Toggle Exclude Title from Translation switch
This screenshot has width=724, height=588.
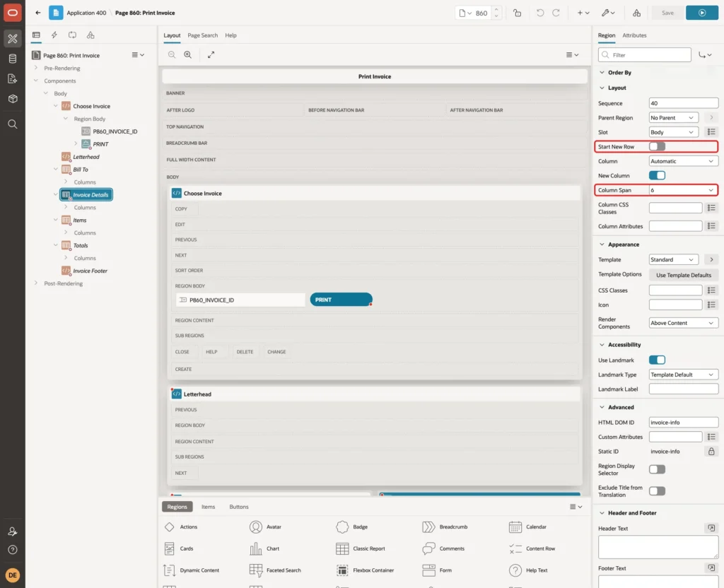click(x=657, y=491)
